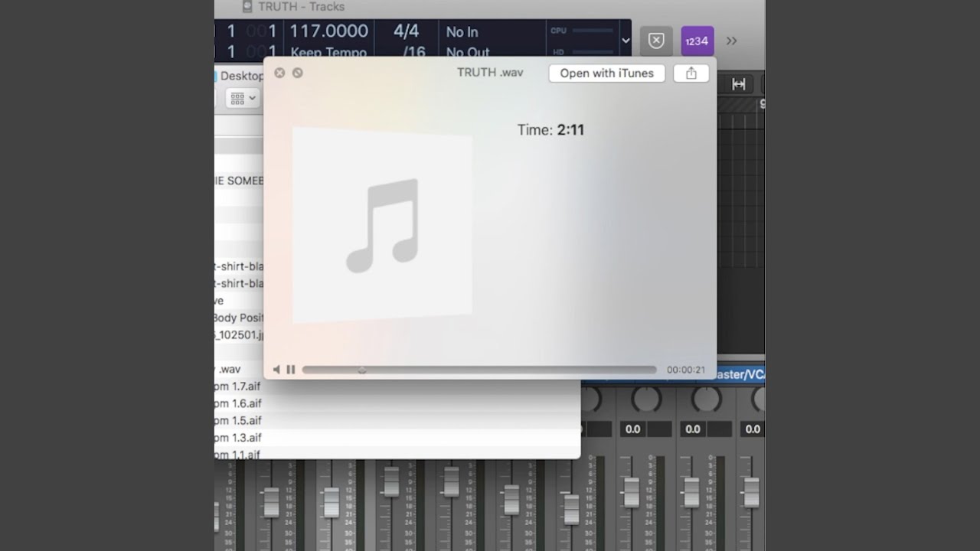Select the highlighted pm 1.3.aif file
This screenshot has height=551, width=980.
[x=238, y=438]
